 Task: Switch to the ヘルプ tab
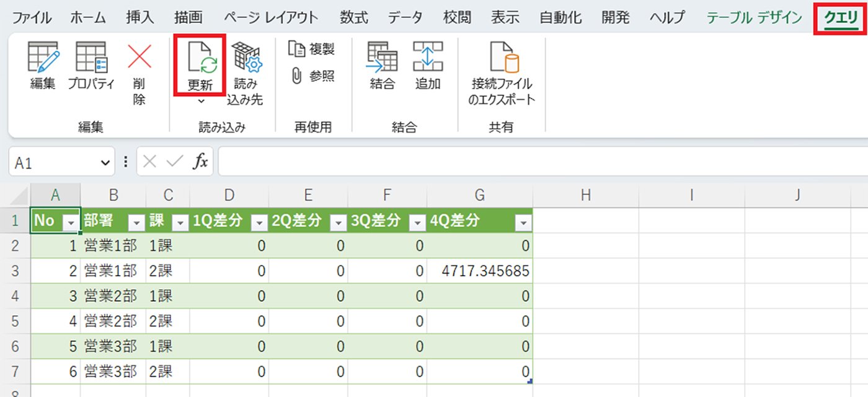[668, 17]
